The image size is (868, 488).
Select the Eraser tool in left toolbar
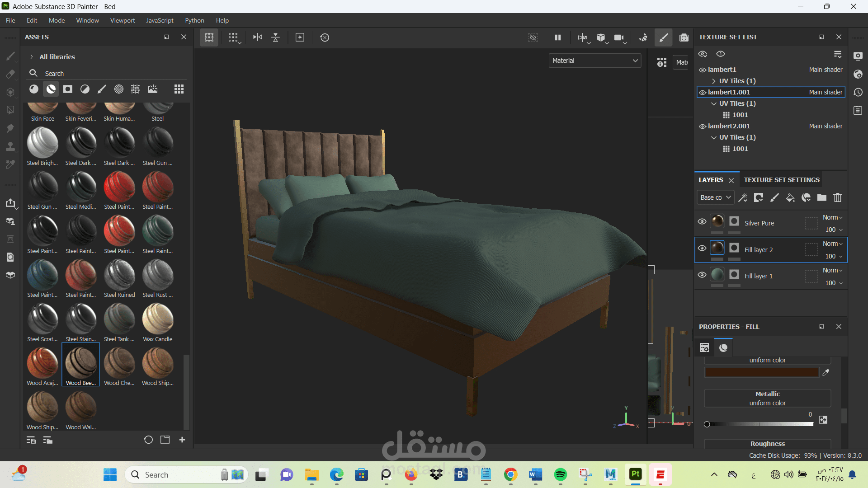pyautogui.click(x=10, y=74)
